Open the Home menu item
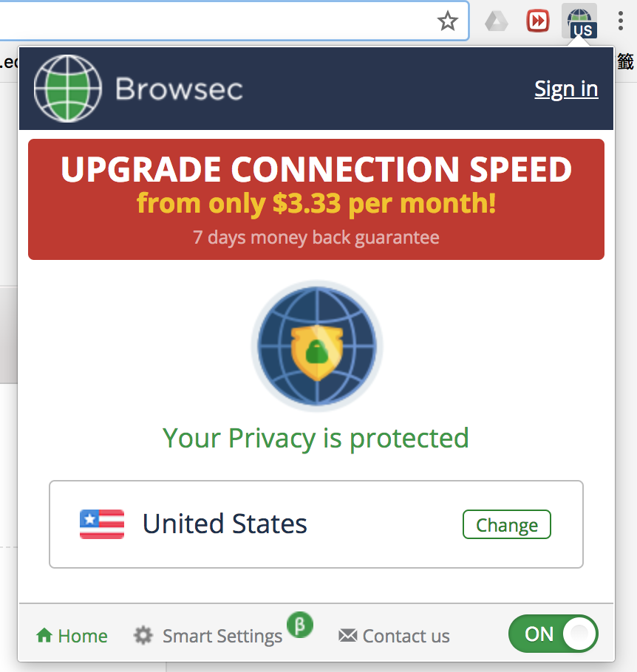This screenshot has width=637, height=672. (72, 636)
